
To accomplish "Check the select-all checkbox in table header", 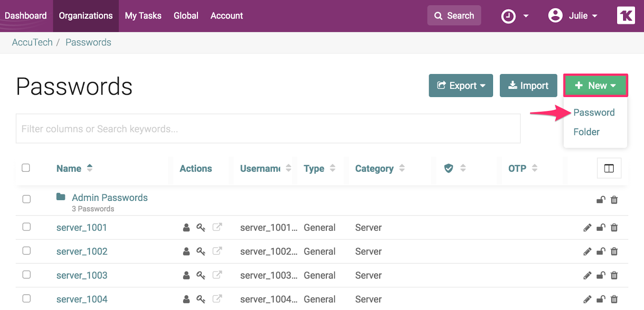I will 26,168.
